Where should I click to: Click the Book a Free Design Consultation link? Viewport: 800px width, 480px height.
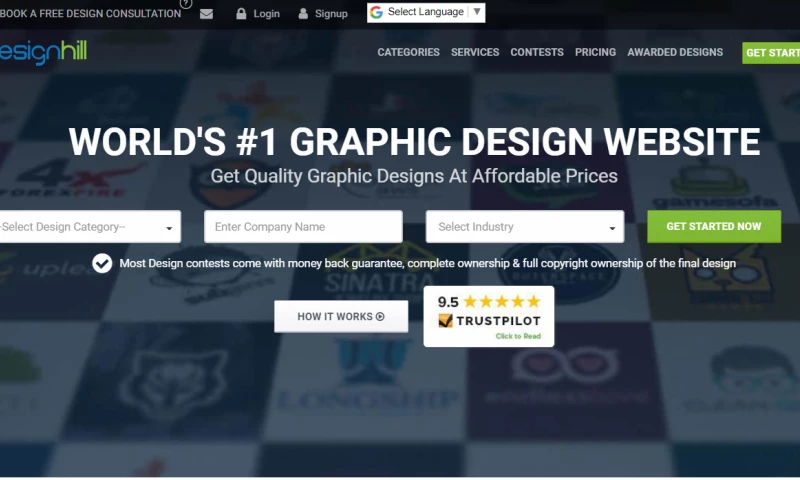[x=90, y=14]
